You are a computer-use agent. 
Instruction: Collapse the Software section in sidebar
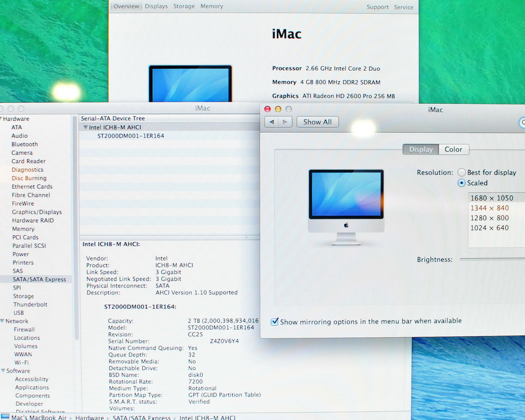(x=3, y=371)
